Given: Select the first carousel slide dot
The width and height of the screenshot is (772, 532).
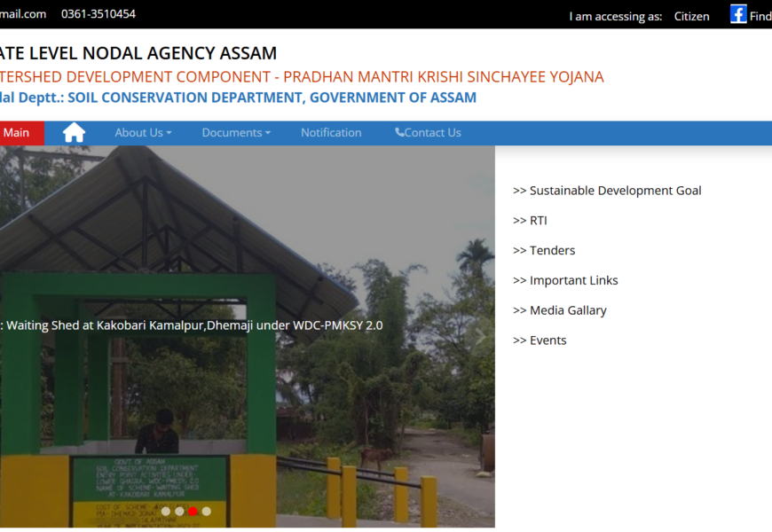Looking at the screenshot, I should 166,511.
